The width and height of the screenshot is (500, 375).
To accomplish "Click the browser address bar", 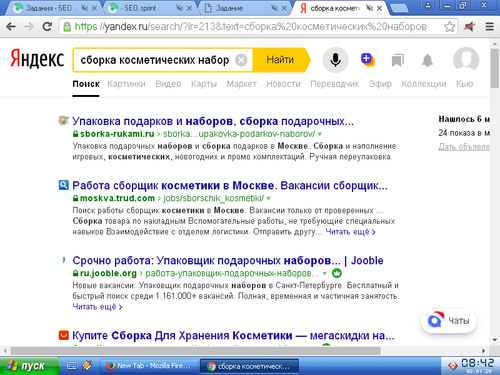I will point(250,26).
